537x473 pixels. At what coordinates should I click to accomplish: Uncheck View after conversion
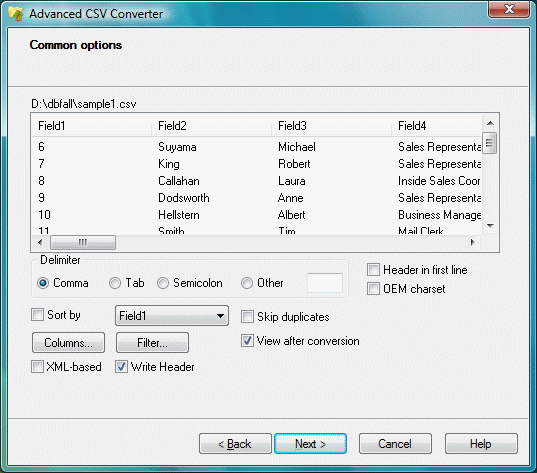pyautogui.click(x=247, y=341)
